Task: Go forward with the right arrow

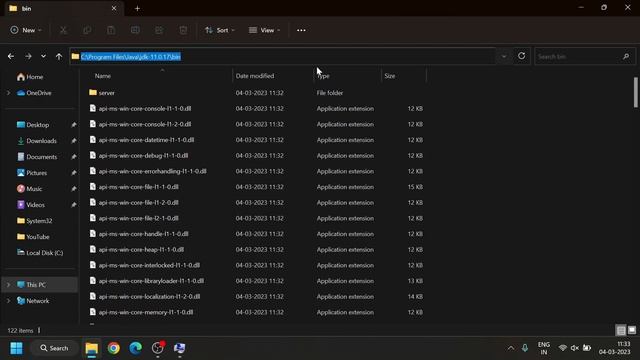Action: (28, 56)
